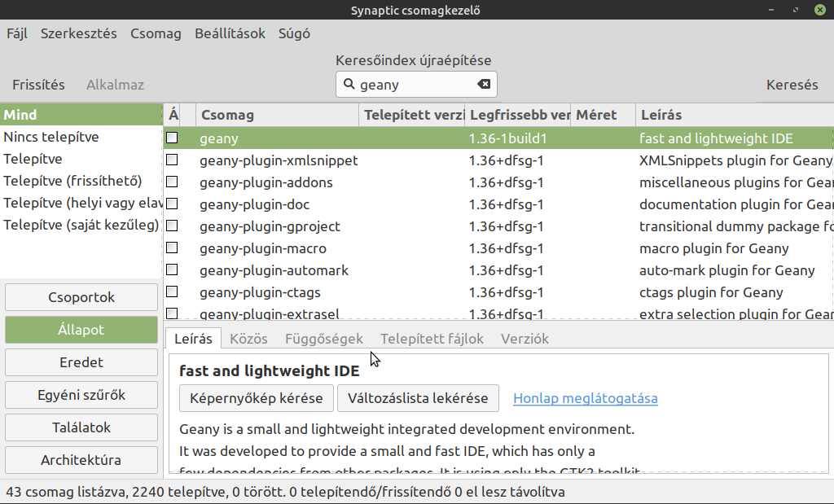Minimize the Synaptic window
This screenshot has width=834, height=504.
click(x=770, y=10)
